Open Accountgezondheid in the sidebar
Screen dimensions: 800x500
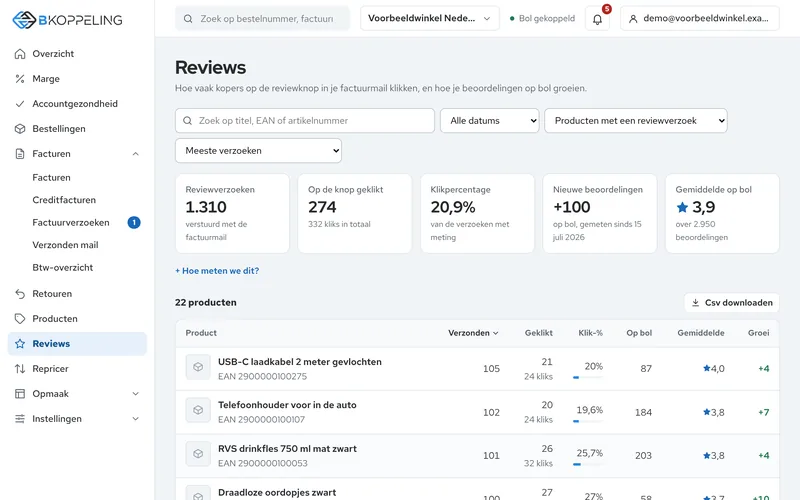[x=77, y=104]
